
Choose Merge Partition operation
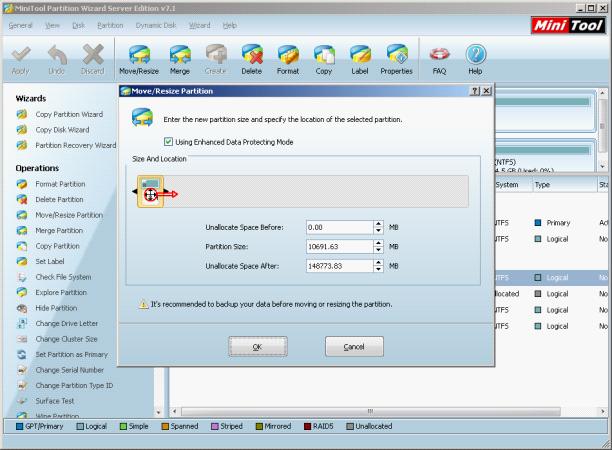coord(59,231)
